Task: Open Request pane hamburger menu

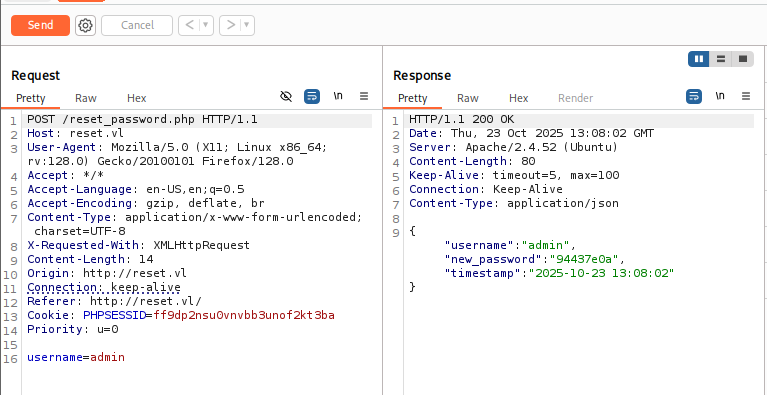Action: click(364, 96)
